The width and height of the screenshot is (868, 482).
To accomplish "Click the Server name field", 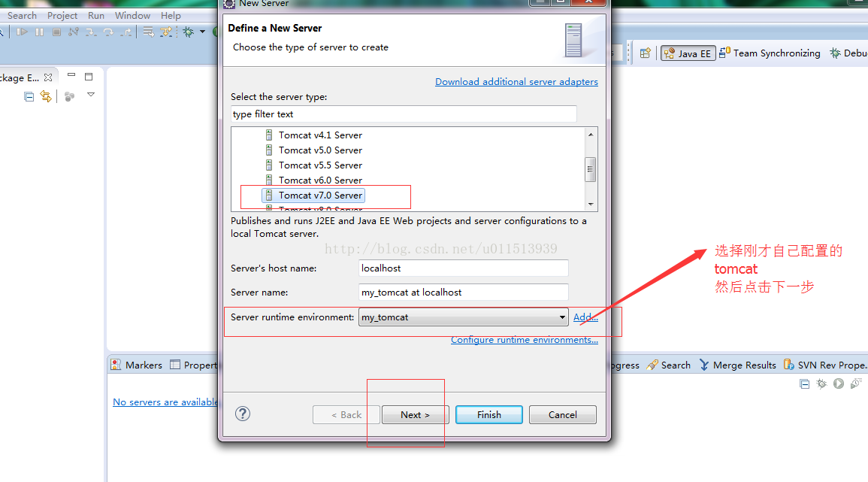I will click(x=464, y=293).
